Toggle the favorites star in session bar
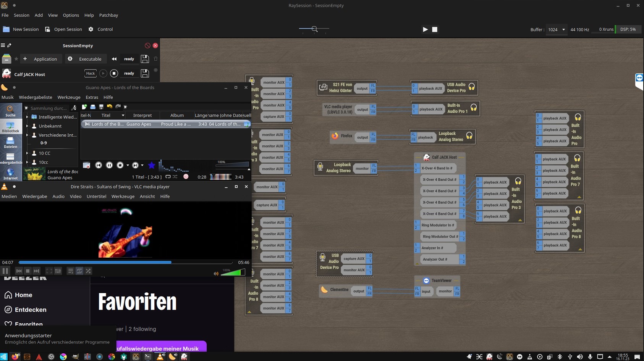 point(16,59)
